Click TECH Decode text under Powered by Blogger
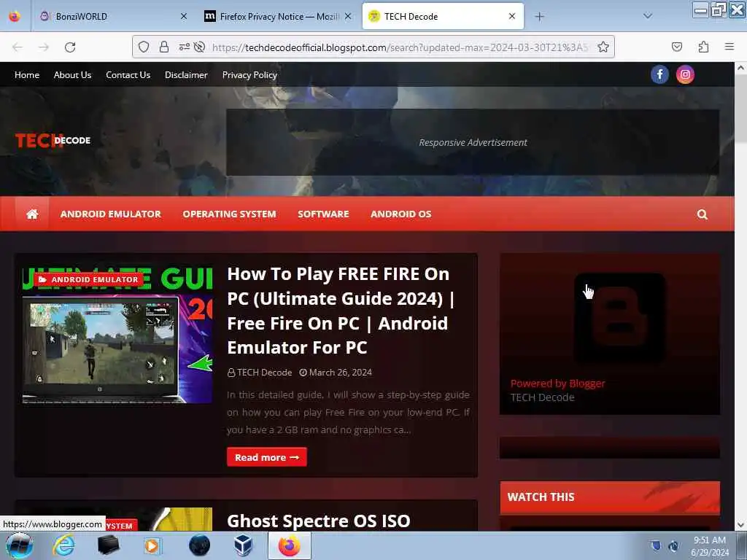The height and width of the screenshot is (560, 747). pyautogui.click(x=542, y=397)
